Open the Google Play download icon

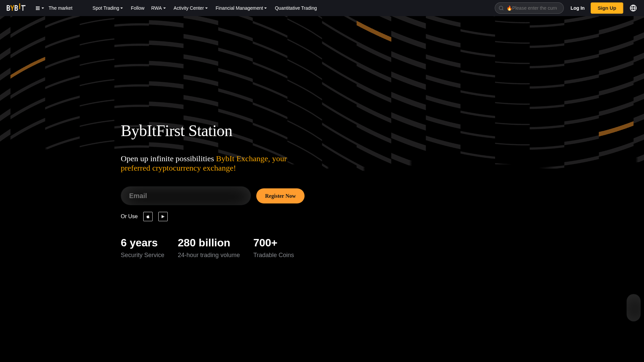tap(163, 217)
